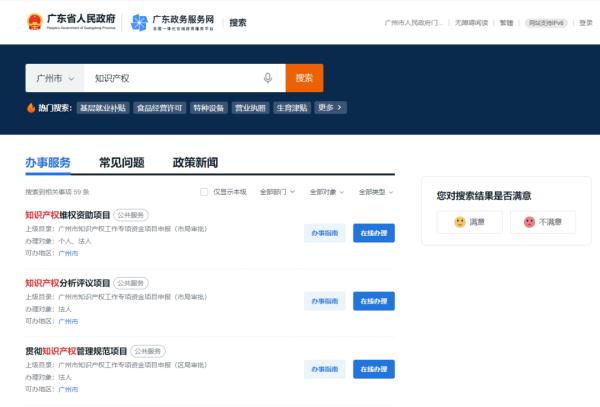This screenshot has height=407, width=600.
Task: Click the red sad face 不满意 icon
Action: 529,222
